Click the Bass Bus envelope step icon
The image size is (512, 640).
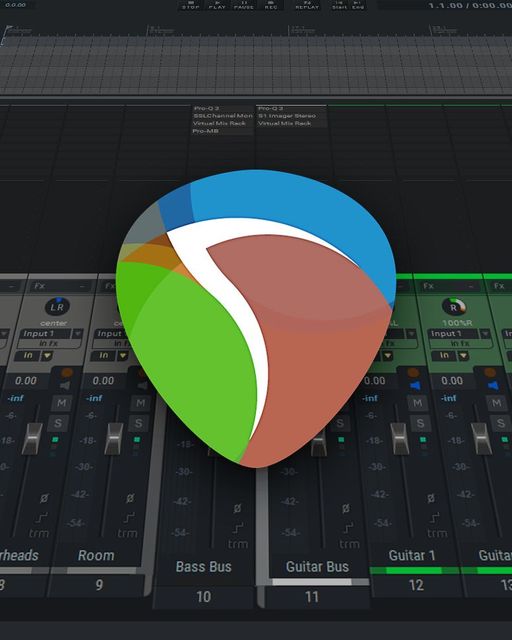[238, 528]
